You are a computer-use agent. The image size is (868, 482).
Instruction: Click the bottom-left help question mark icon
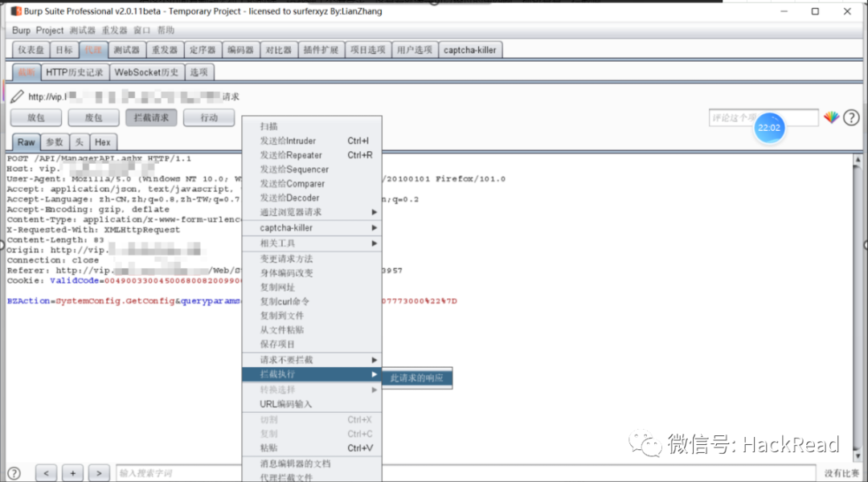click(x=14, y=473)
